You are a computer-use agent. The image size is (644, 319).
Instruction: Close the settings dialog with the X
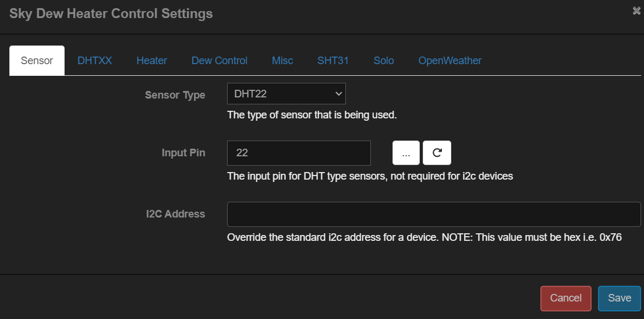click(637, 10)
